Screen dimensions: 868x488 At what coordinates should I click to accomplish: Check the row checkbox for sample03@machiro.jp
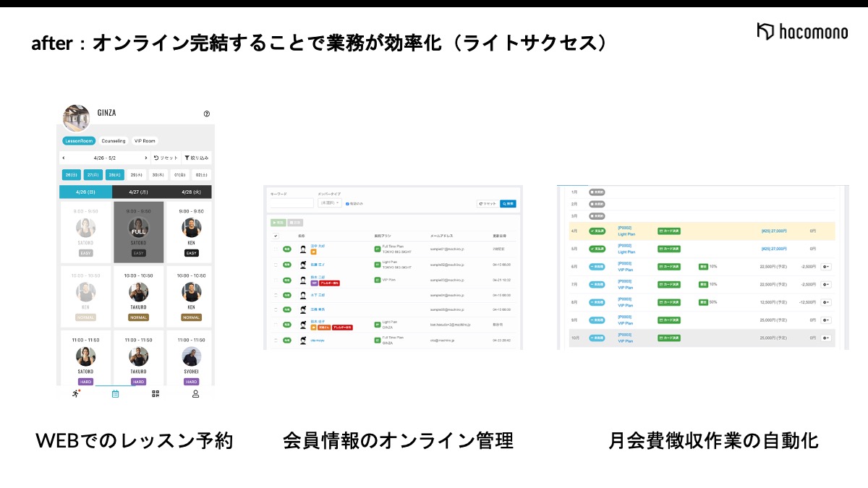(276, 280)
